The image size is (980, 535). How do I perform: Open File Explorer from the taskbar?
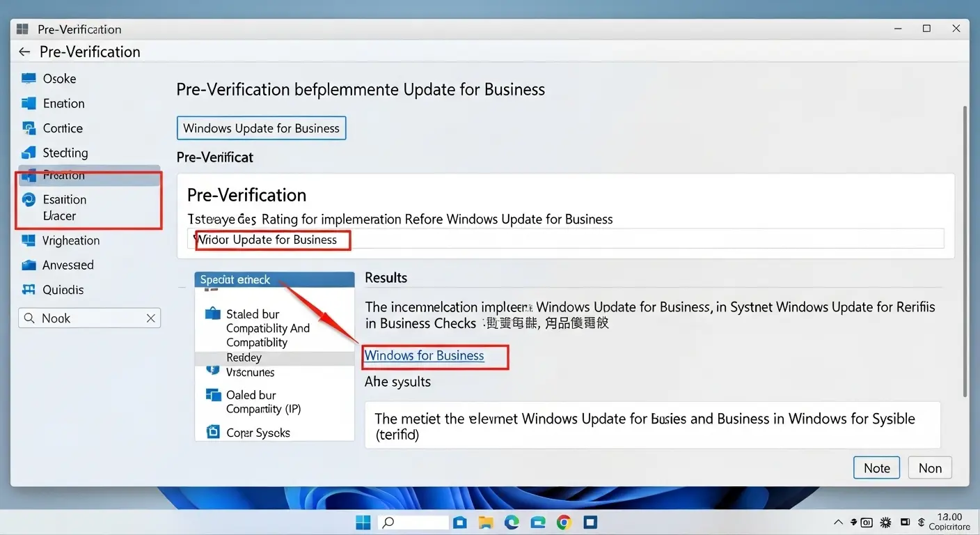[x=486, y=522]
